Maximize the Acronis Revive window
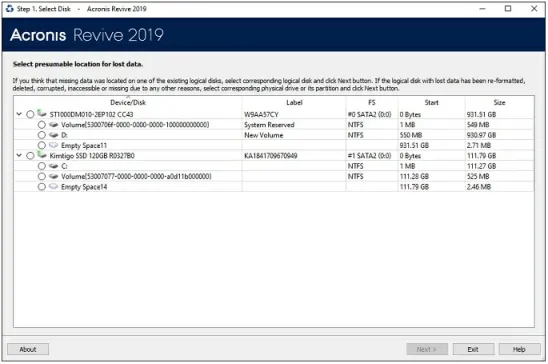548x364 pixels. tap(508, 9)
